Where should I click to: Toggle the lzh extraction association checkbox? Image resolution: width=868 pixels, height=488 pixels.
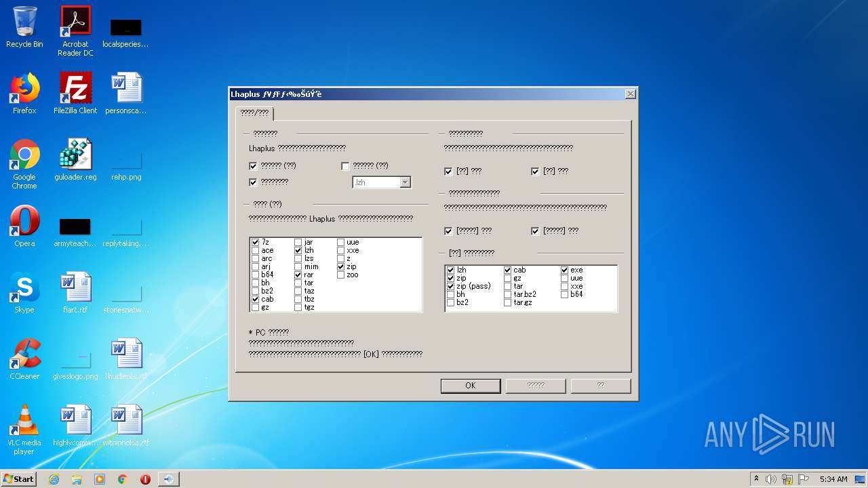pos(298,250)
